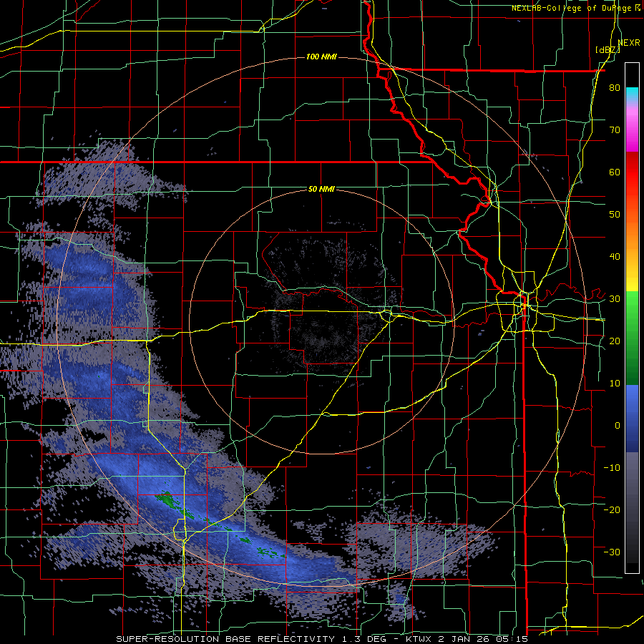Click the '[dBZ]' units label
The width and height of the screenshot is (644, 644).
coord(608,50)
